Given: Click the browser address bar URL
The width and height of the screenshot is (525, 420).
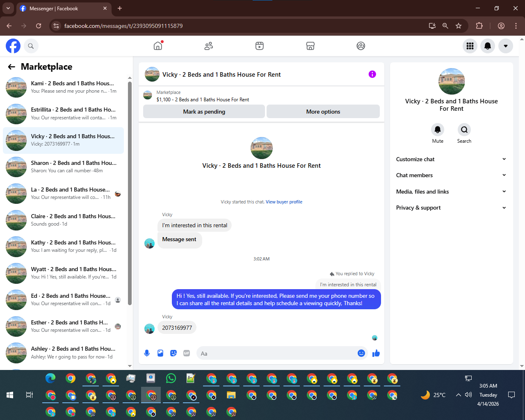Looking at the screenshot, I should point(123,26).
